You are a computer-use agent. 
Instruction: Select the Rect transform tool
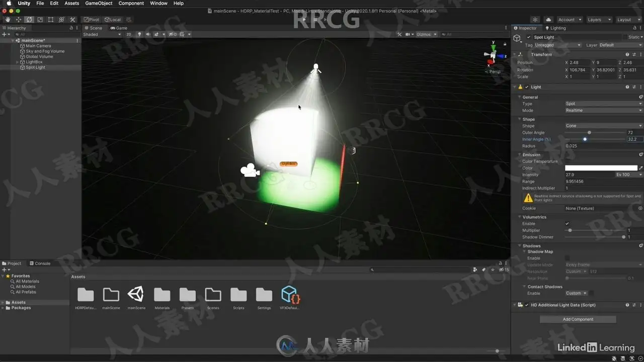point(51,20)
